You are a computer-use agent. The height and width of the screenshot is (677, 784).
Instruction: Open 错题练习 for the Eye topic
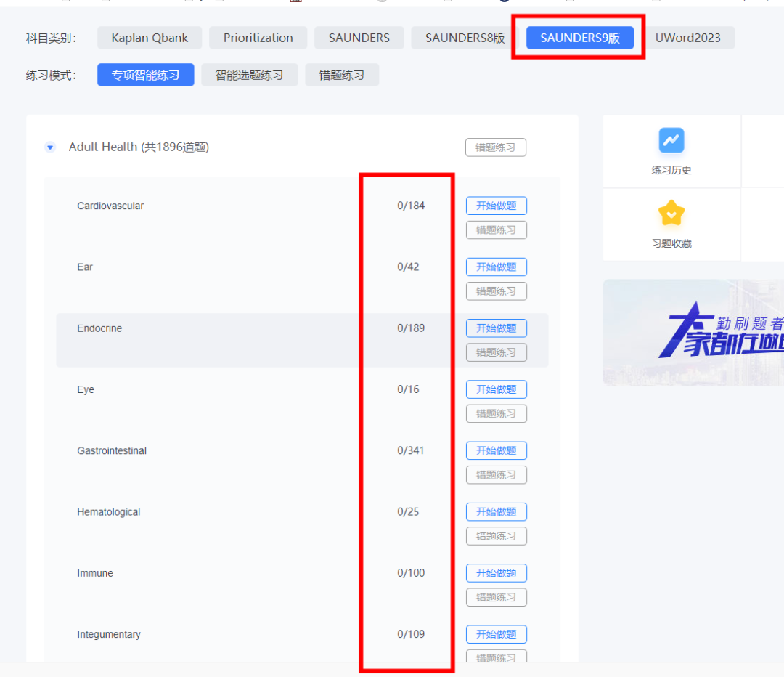tap(496, 413)
